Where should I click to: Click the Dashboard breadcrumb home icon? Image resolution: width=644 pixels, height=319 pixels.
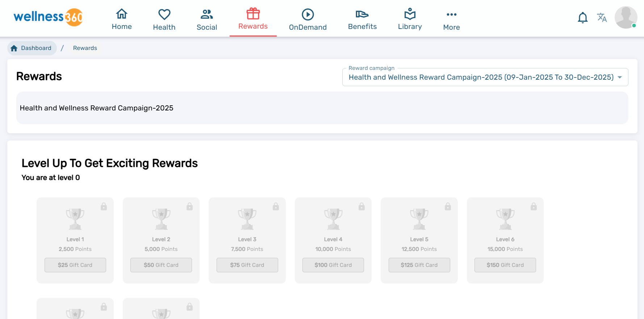[14, 48]
